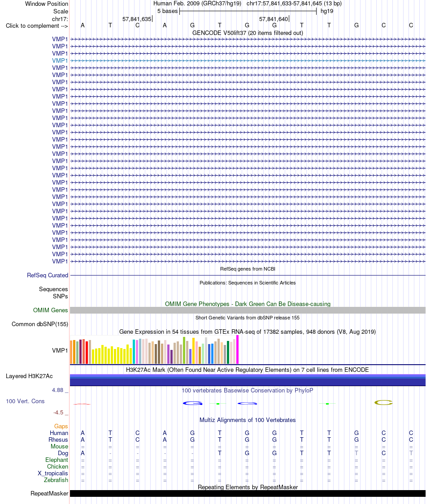Viewport: 426px width, 504px height.
Task: Click the "A" base in the Dog alignment row
Action: click(x=83, y=453)
